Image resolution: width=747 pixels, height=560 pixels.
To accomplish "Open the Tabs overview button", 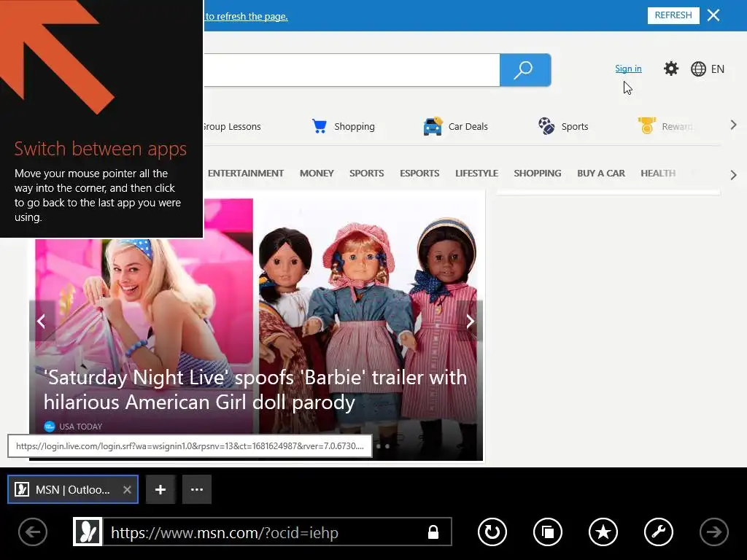I will coord(548,532).
